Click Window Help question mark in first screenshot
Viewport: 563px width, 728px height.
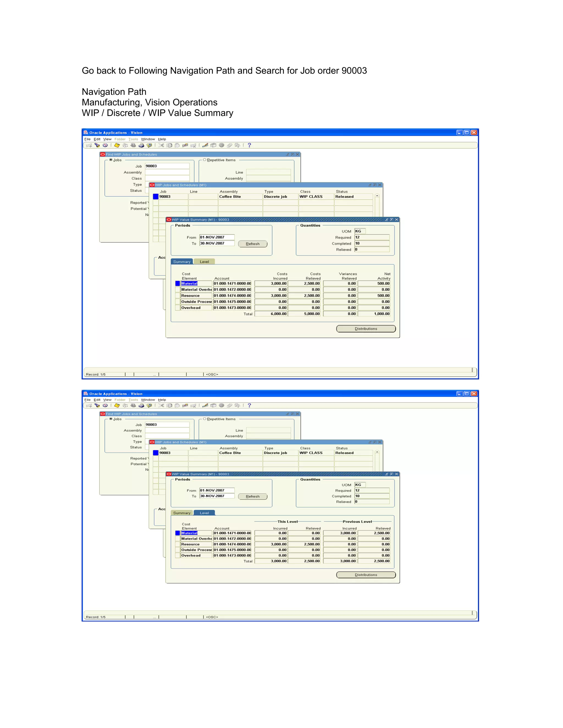click(x=250, y=145)
